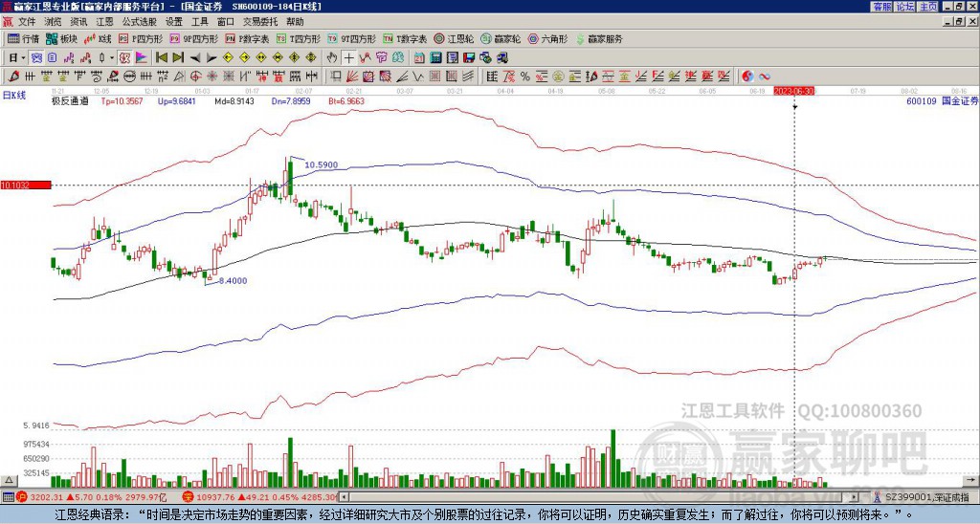Open the 赢家轮 wheel tool
Screen dimensions: 980x524
click(501, 38)
